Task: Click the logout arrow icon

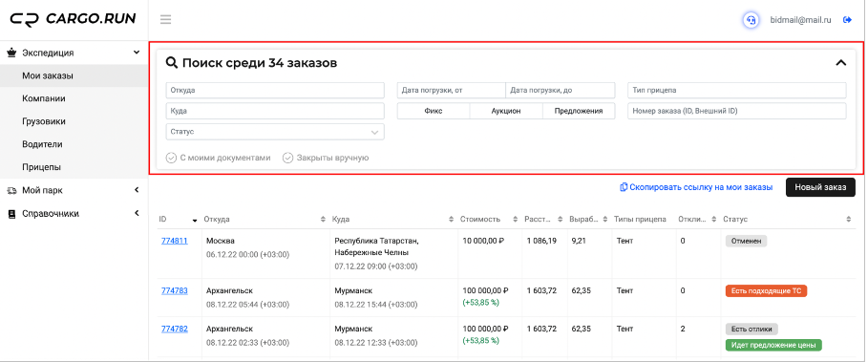Action: click(847, 20)
